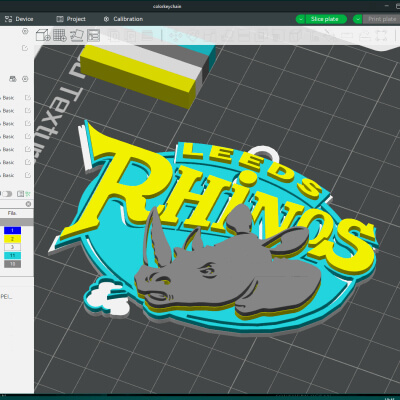Select white filament swatch 3
Screen dimensions: 400x400
coord(12,247)
